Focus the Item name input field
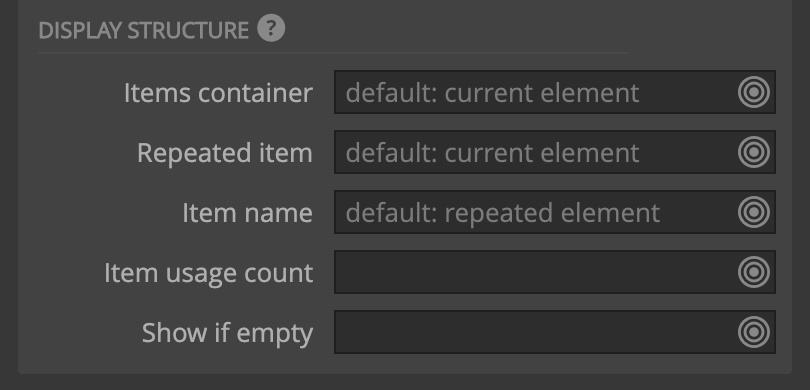The width and height of the screenshot is (810, 390). (x=555, y=212)
